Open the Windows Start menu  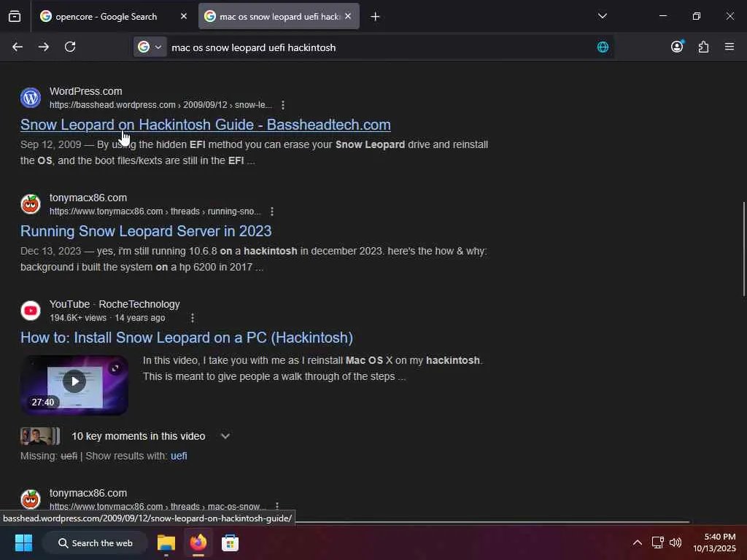[23, 542]
